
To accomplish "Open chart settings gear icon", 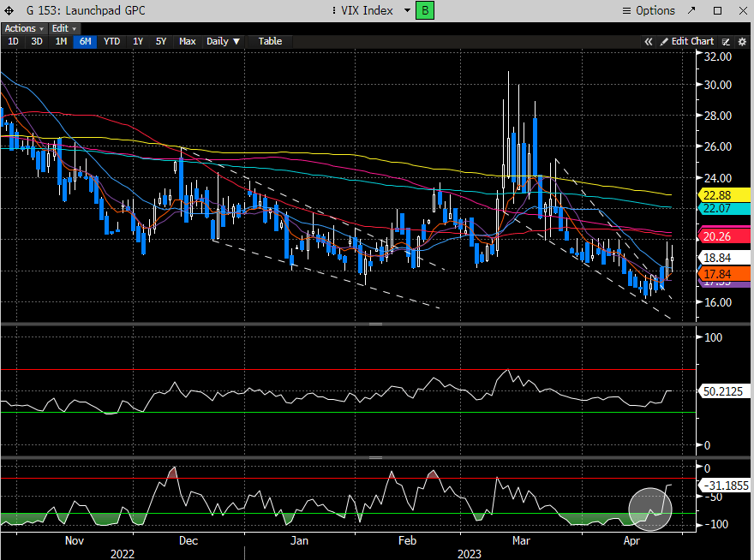I will (742, 41).
